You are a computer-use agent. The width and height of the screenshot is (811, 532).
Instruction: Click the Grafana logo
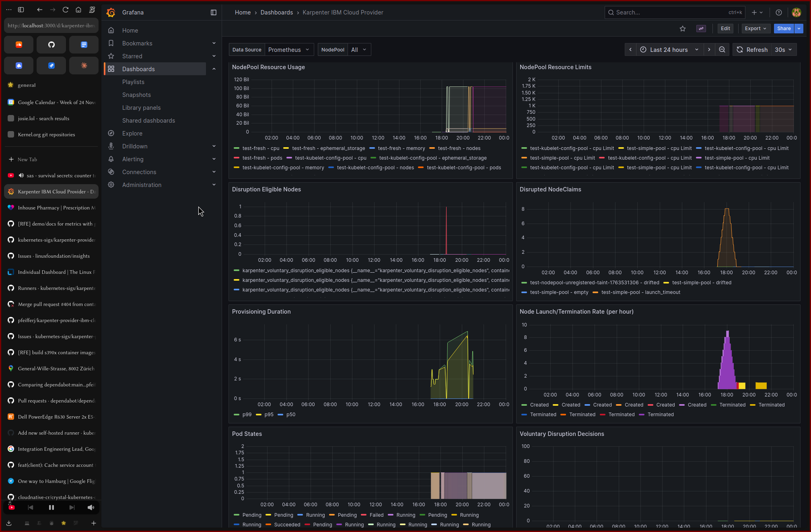pyautogui.click(x=111, y=12)
